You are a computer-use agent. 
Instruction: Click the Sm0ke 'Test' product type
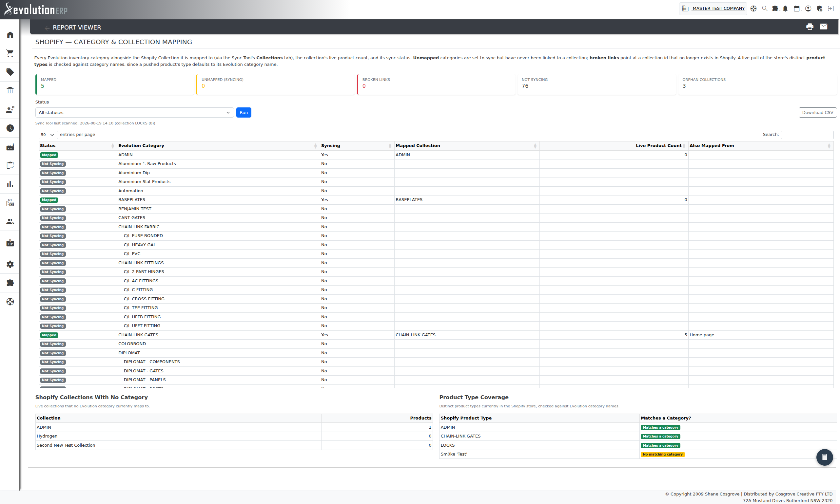click(454, 454)
